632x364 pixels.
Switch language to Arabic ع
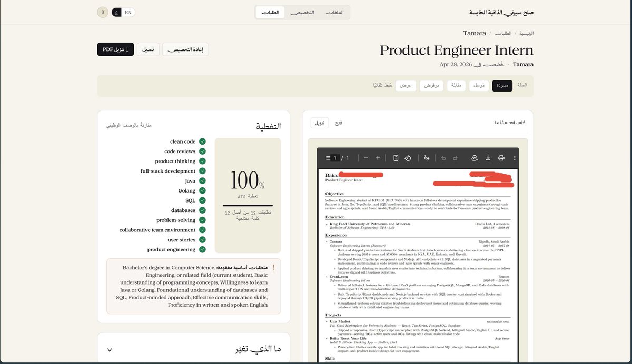pyautogui.click(x=116, y=12)
